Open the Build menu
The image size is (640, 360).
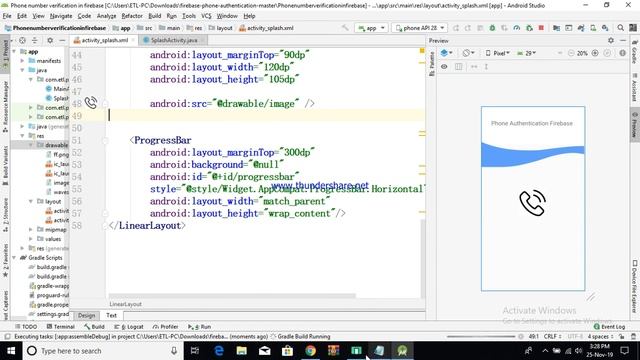(x=154, y=16)
